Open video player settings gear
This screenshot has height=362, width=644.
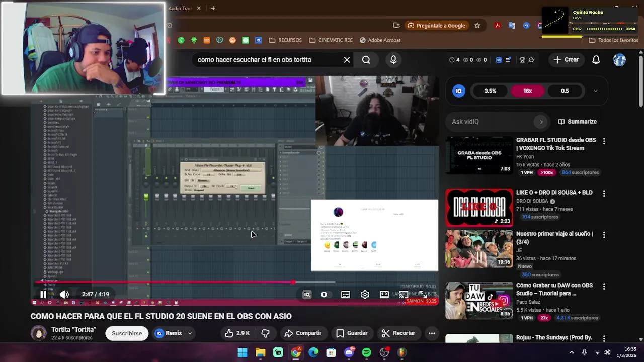pos(365,295)
